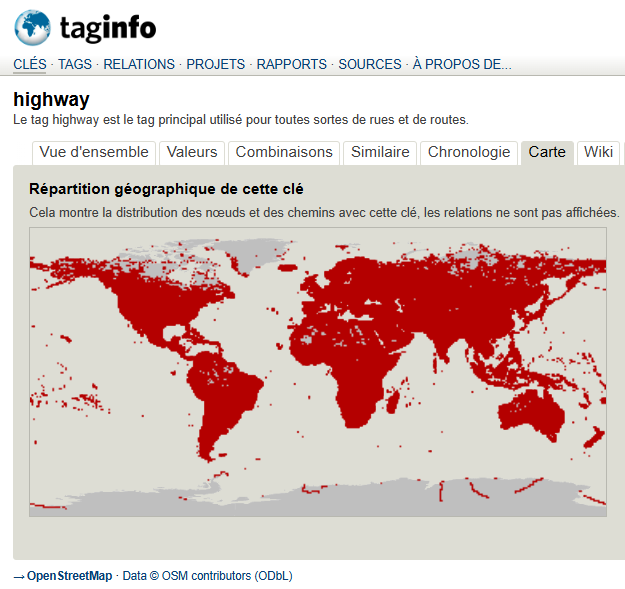Open the TAGS menu item
The image size is (625, 589).
click(x=75, y=64)
